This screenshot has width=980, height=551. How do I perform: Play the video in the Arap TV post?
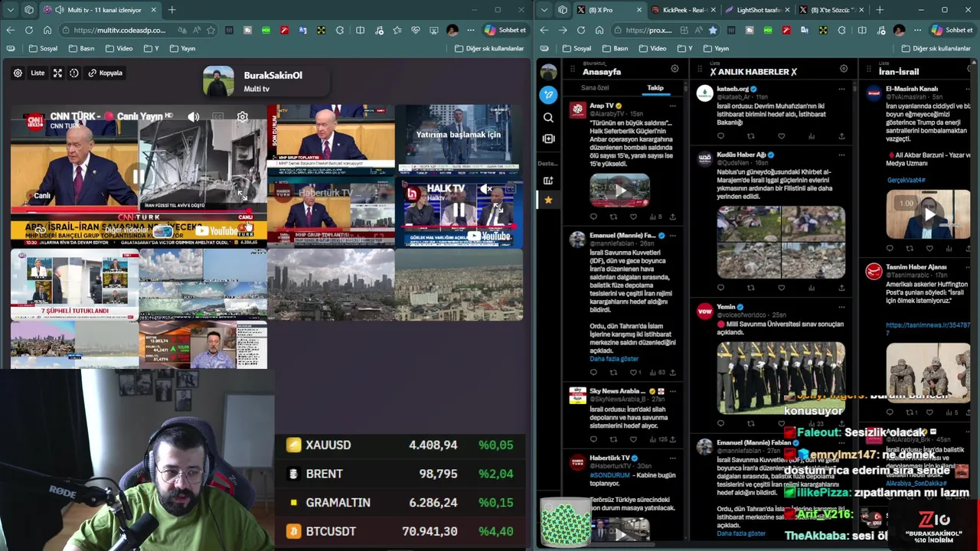coord(619,191)
